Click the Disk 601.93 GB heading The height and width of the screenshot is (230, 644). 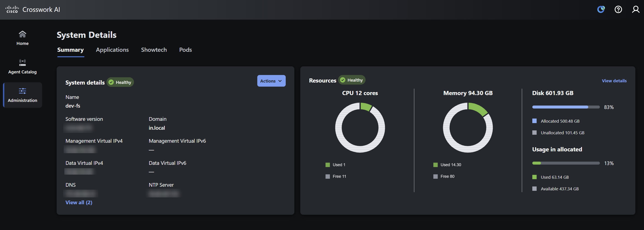click(x=553, y=93)
